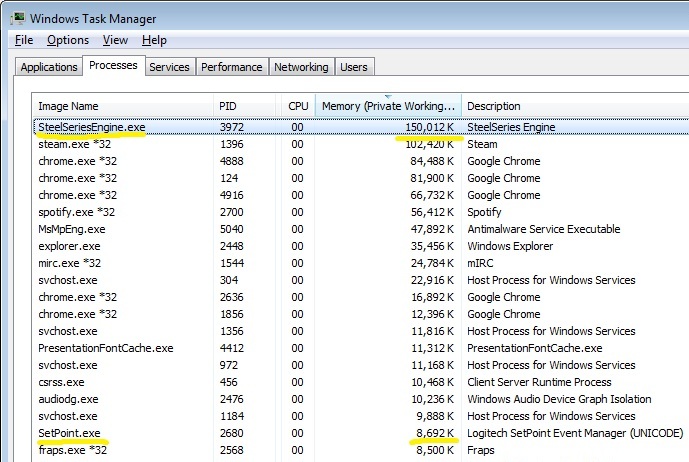
Task: Select the SteelSeriesEngine.exe process row
Action: click(361, 127)
